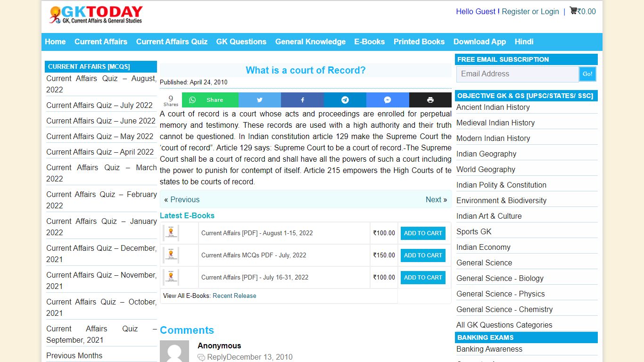The height and width of the screenshot is (362, 644).
Task: Open Current Affairs Quiz – July 2022
Action: pos(99,105)
